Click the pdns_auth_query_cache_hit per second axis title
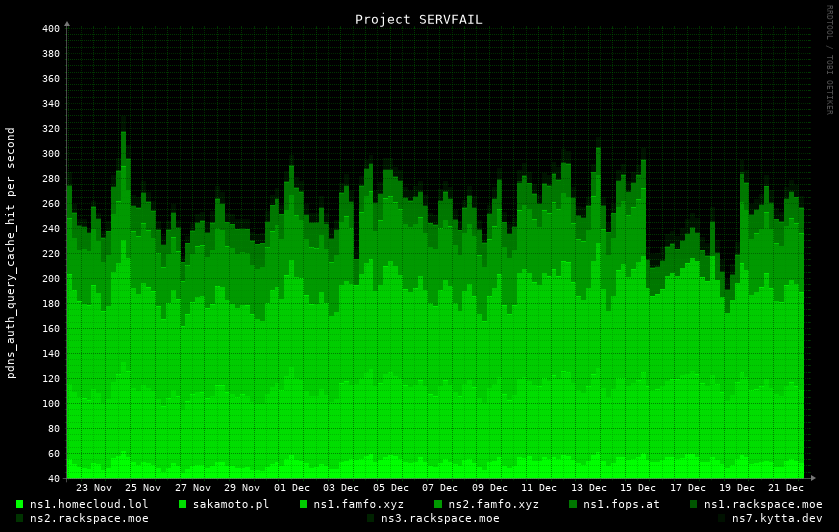Image resolution: width=839 pixels, height=532 pixels. click(x=11, y=252)
